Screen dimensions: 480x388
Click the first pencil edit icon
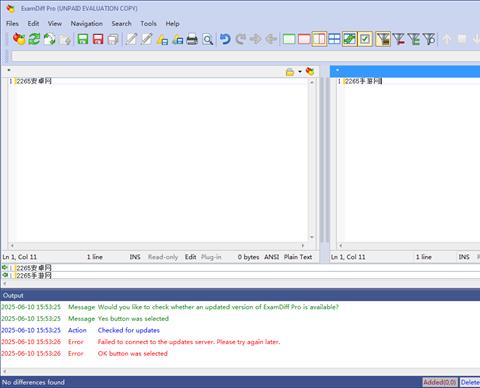[x=131, y=39]
